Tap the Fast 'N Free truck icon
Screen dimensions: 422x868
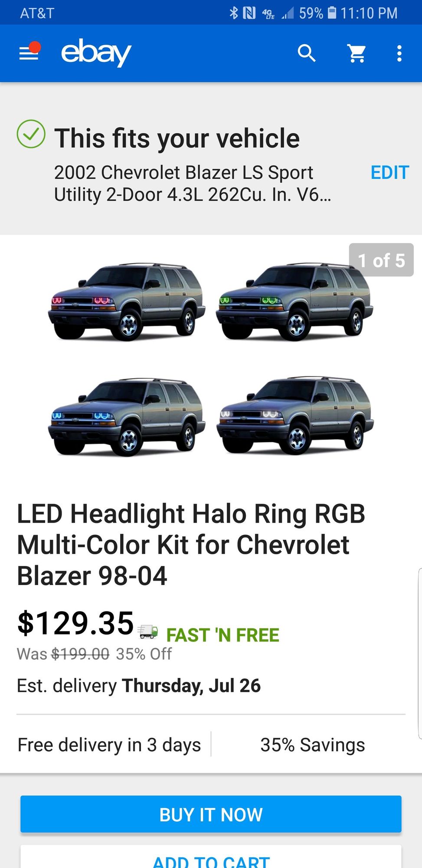point(148,632)
